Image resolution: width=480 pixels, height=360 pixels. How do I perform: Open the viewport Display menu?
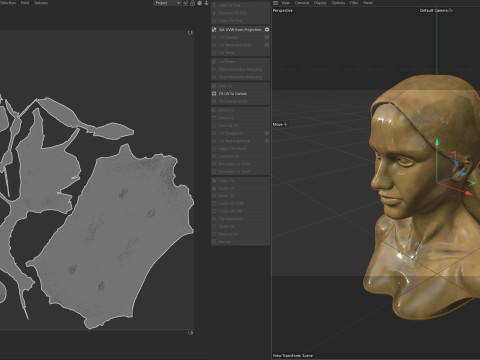(x=320, y=3)
